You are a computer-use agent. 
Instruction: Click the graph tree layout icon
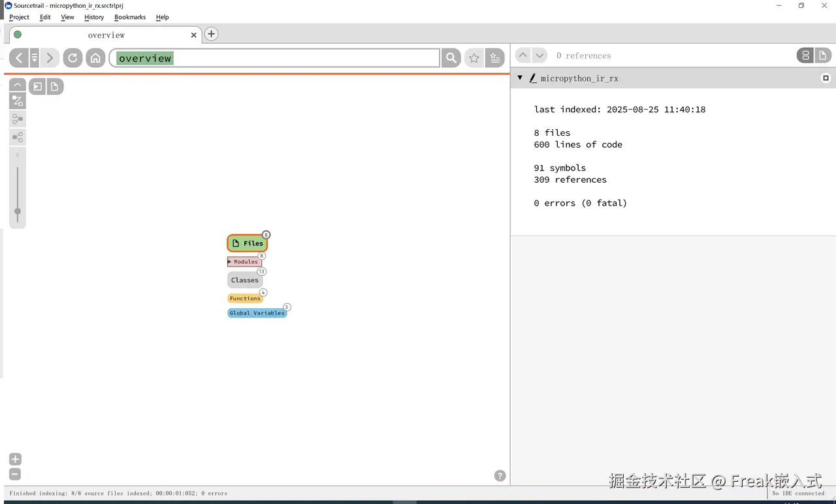tap(18, 137)
